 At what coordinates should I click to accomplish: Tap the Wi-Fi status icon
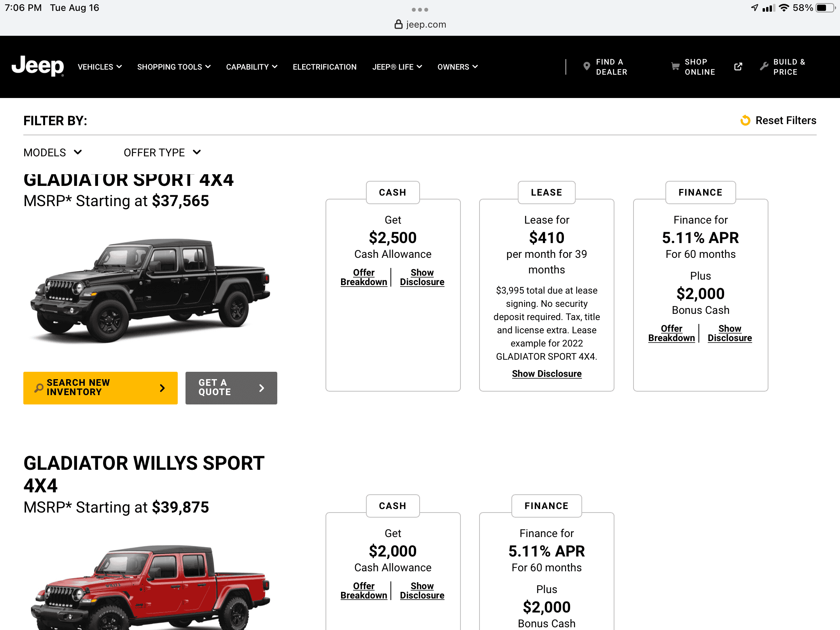[784, 8]
